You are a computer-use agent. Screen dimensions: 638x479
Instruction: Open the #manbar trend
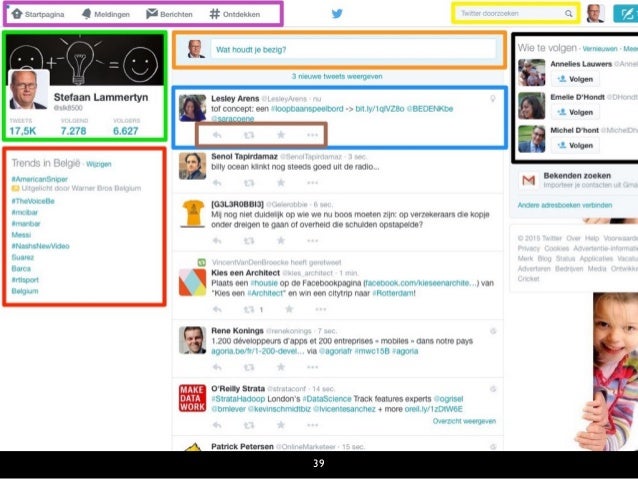tap(26, 224)
